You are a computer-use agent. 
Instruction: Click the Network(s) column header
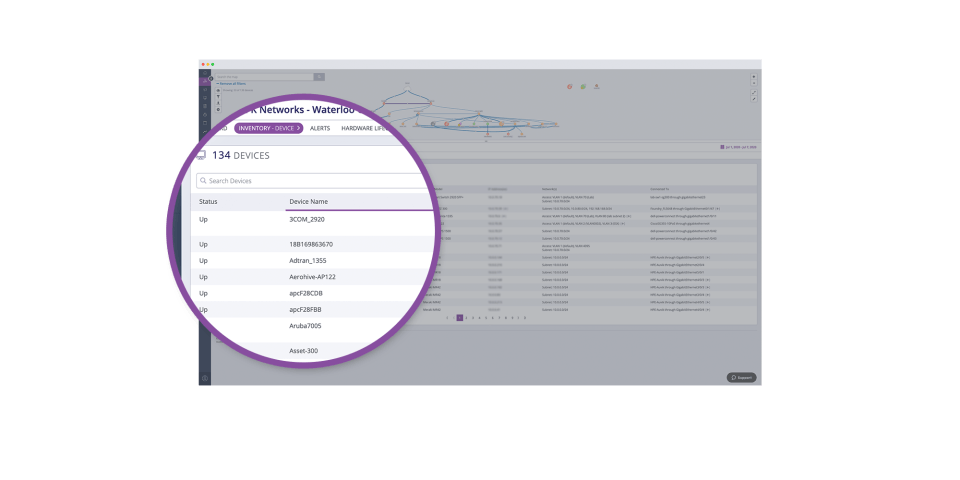click(x=549, y=189)
